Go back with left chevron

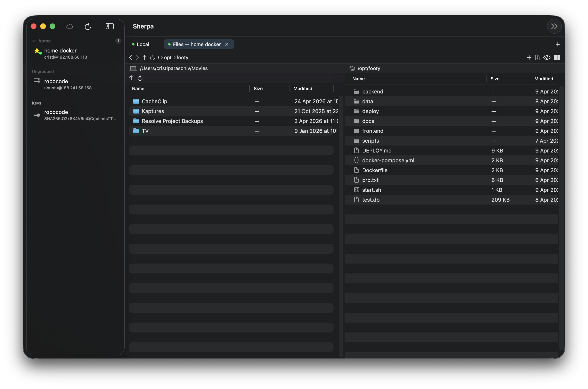click(131, 58)
